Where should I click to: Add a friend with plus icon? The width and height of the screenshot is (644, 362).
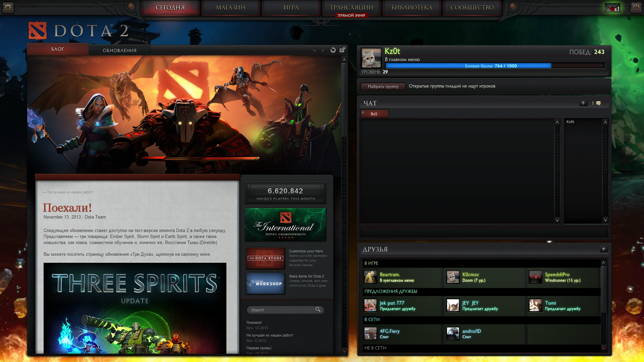click(603, 249)
